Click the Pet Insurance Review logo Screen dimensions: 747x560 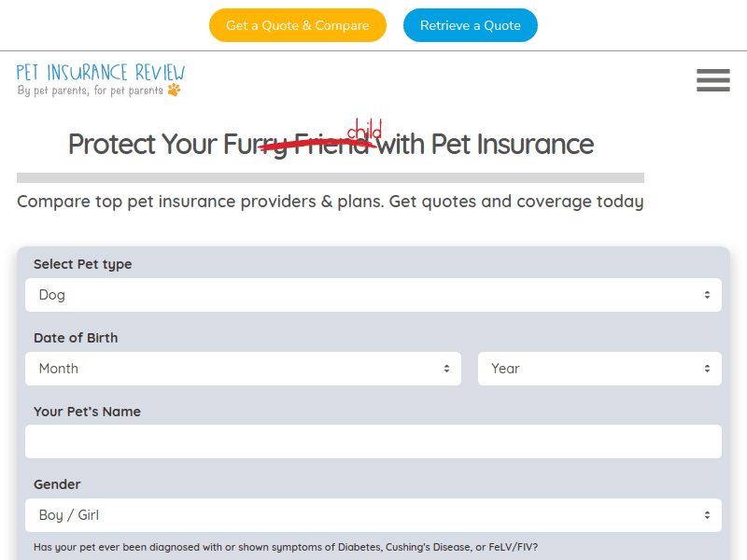point(99,70)
